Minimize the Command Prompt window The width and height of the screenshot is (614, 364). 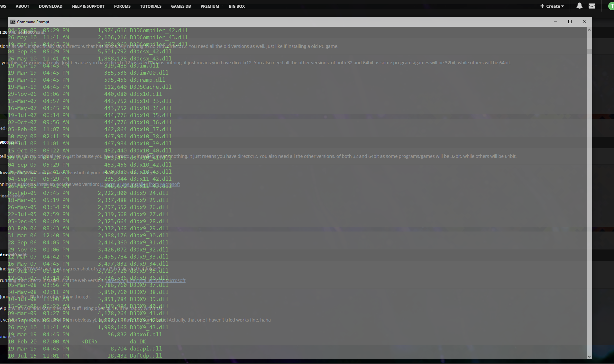click(555, 22)
